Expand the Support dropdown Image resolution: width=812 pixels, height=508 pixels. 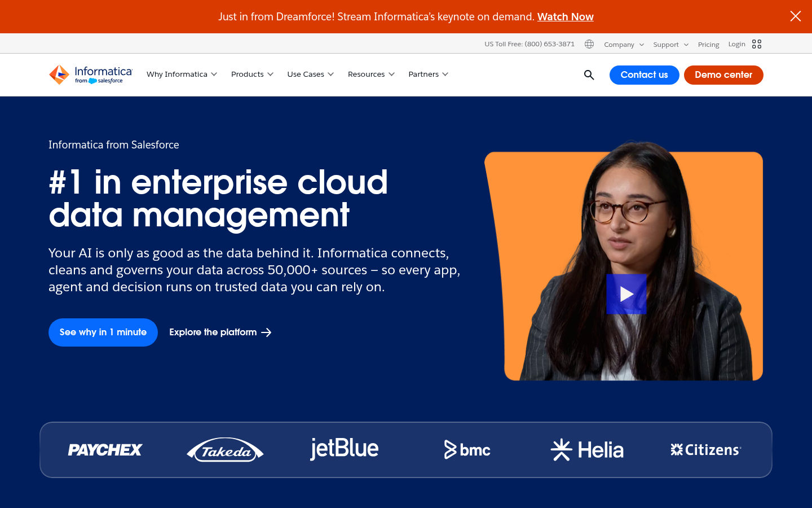tap(670, 45)
